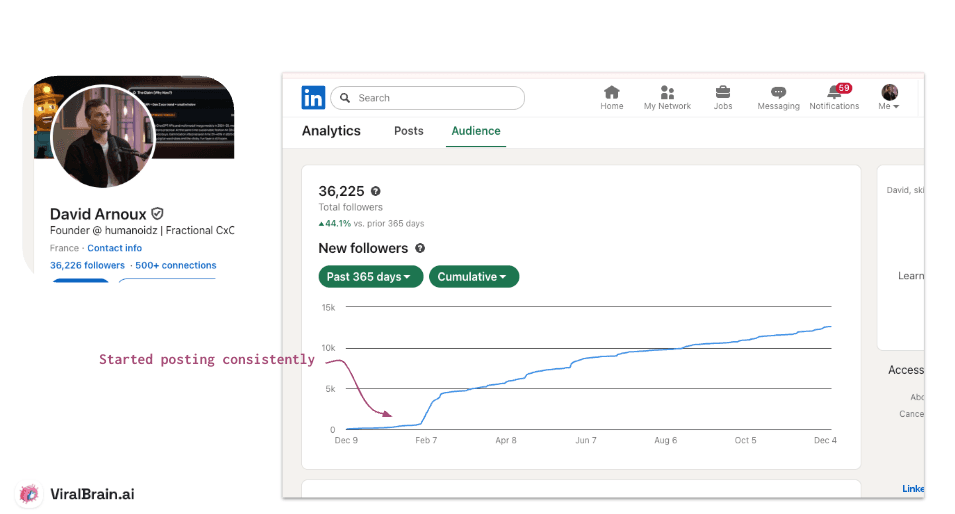
Task: Click the 36,225 total followers number
Action: [x=341, y=191]
